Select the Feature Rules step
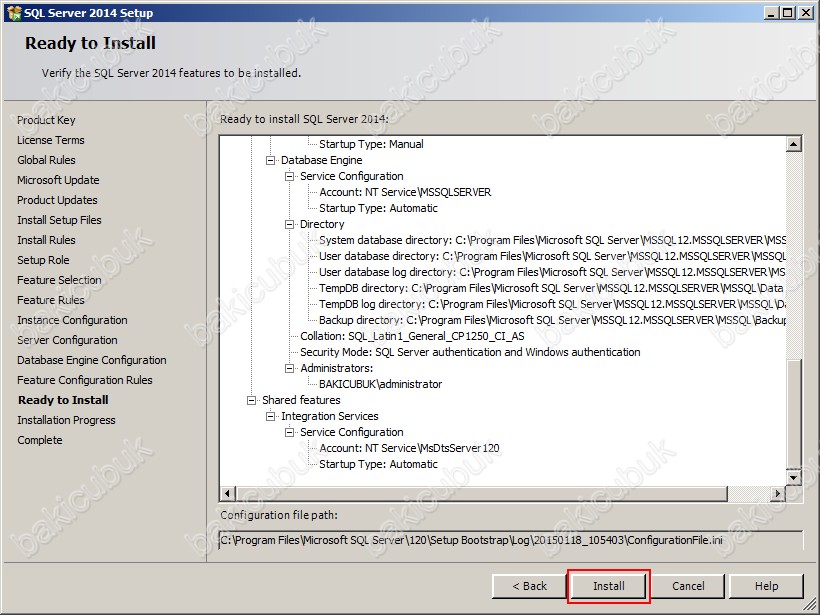This screenshot has height=615, width=820. (51, 300)
